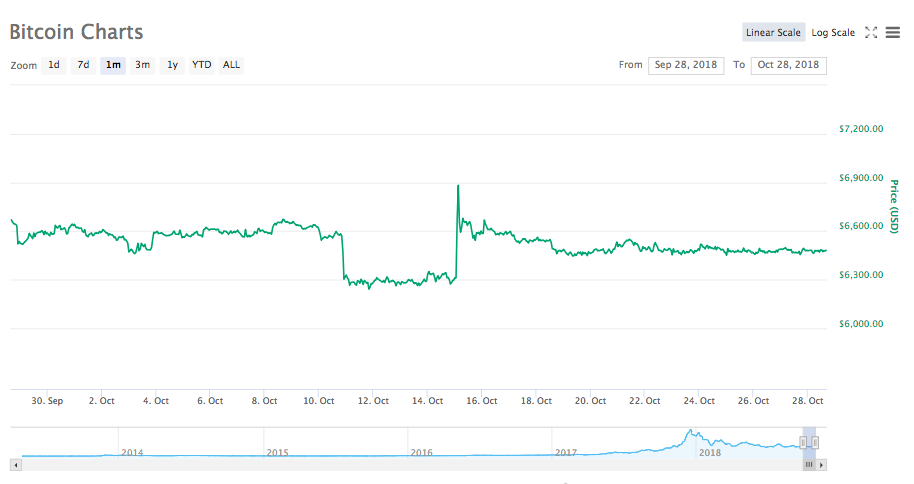914x484 pixels.
Task: Click the $6,900.00 axis label
Action: point(861,178)
